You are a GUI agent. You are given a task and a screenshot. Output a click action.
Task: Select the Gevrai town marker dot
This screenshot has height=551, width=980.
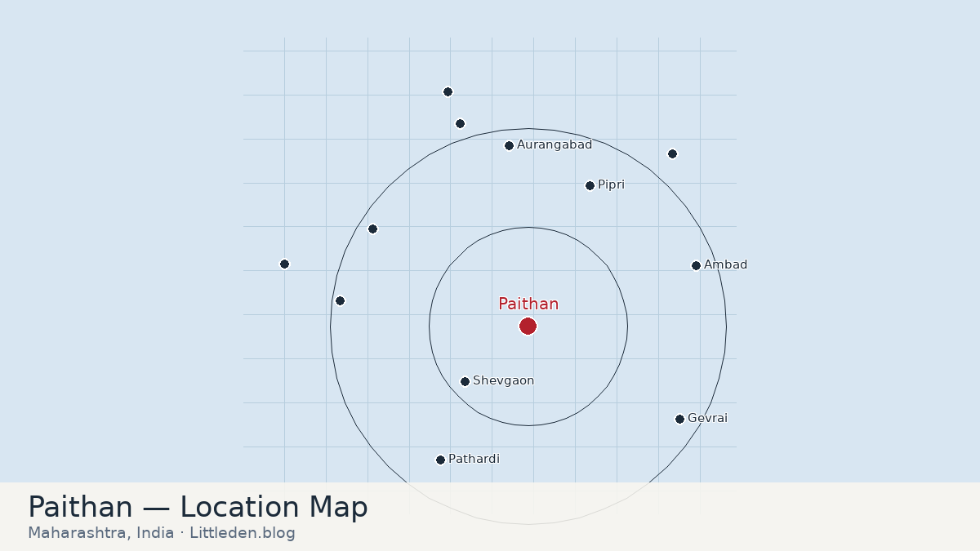click(x=679, y=420)
